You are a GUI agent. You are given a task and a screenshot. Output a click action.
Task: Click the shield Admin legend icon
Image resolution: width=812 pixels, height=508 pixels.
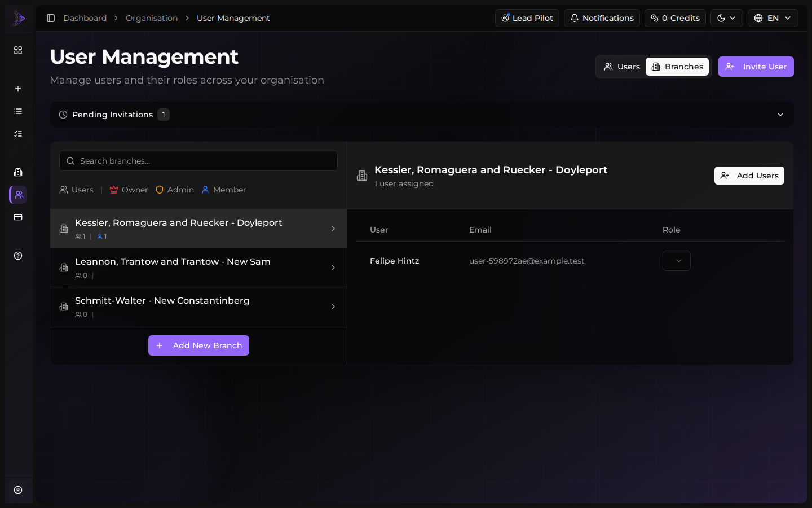coord(160,190)
